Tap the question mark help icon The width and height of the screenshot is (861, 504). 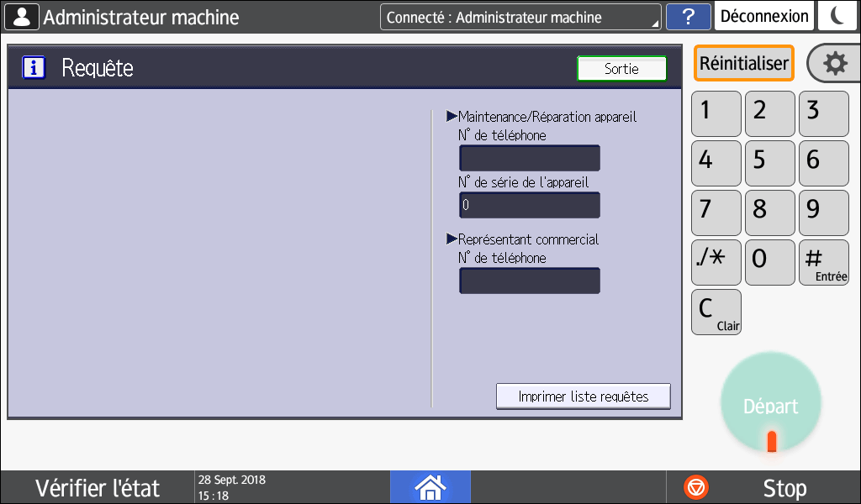[688, 17]
